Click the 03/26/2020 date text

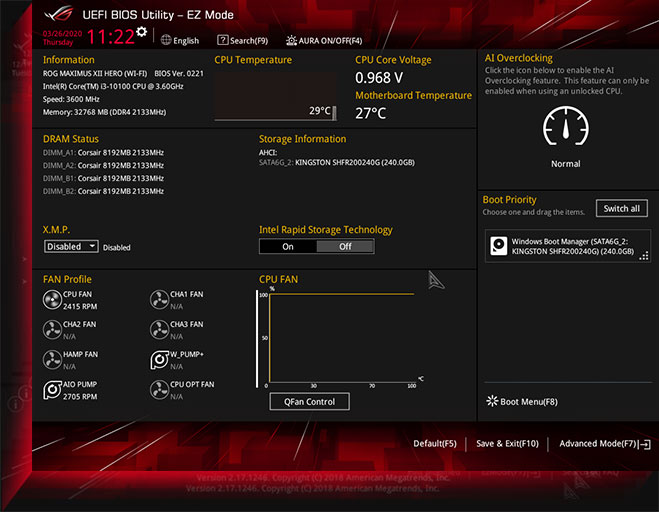click(62, 34)
